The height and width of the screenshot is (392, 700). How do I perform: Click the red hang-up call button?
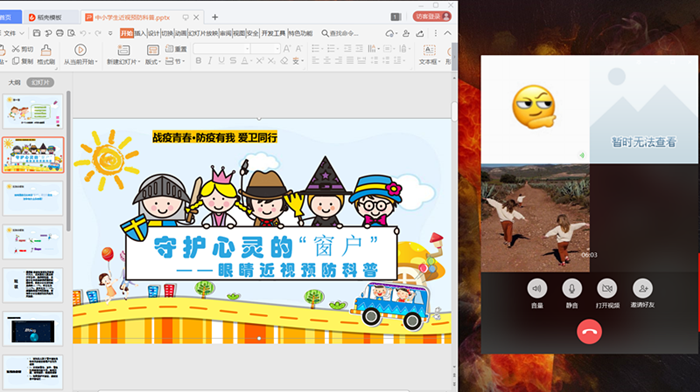pyautogui.click(x=589, y=332)
